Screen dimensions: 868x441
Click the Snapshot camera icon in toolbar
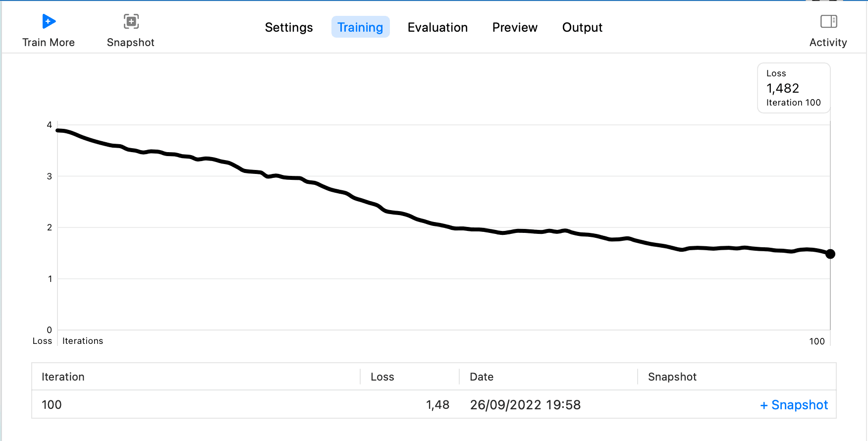(131, 21)
